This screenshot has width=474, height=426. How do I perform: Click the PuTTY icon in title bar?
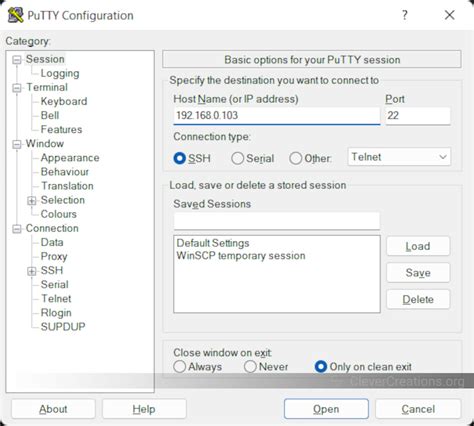pos(15,15)
